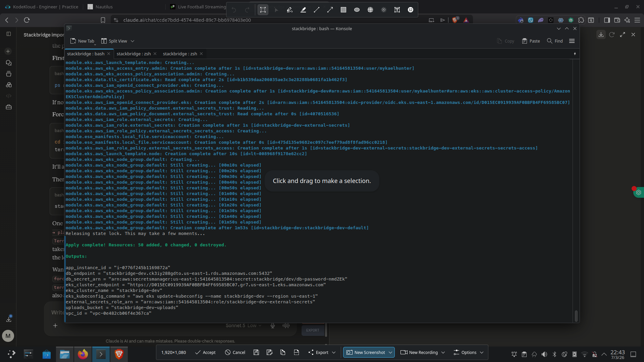644x362 pixels.
Task: Accept the screenshot selection
Action: [205, 352]
